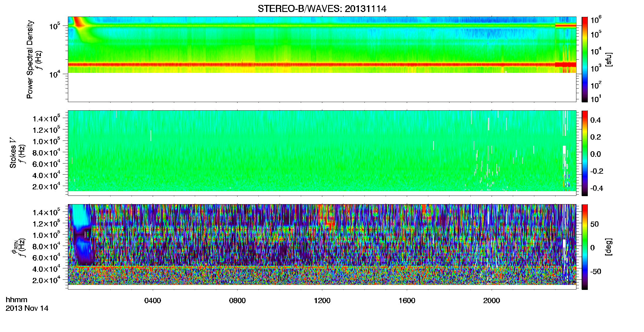Click the 4.0×10^4 tick in φ RTN panel
Viewport: 644px width, 332px height.
(46, 269)
